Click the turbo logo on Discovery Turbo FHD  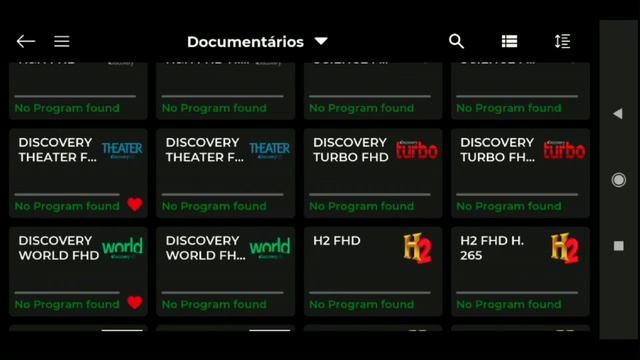pos(417,150)
